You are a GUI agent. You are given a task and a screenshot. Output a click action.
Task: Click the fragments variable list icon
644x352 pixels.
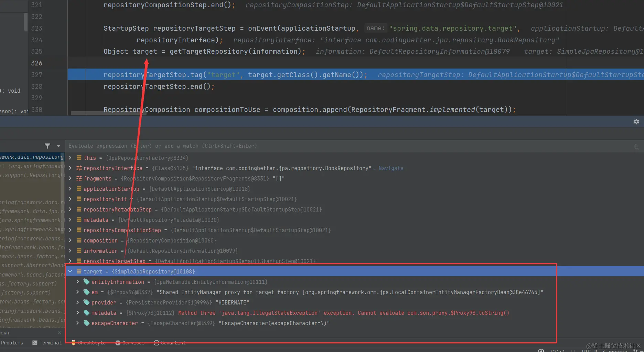pos(79,178)
